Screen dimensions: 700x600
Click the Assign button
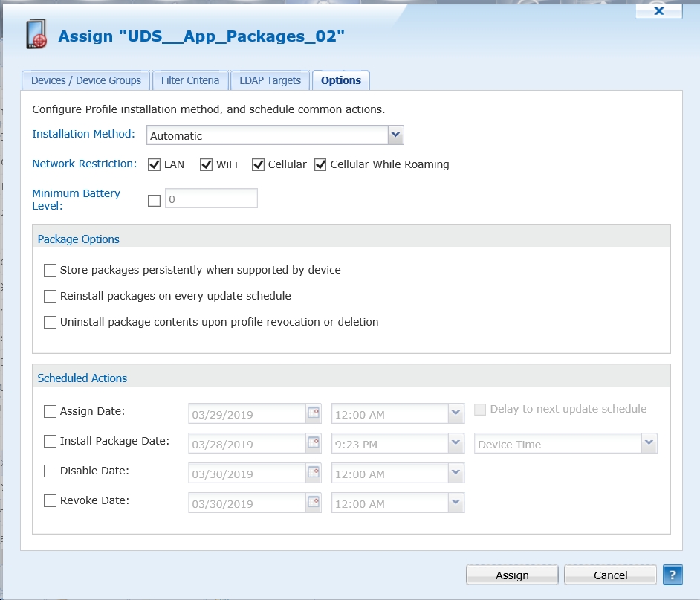tap(512, 575)
